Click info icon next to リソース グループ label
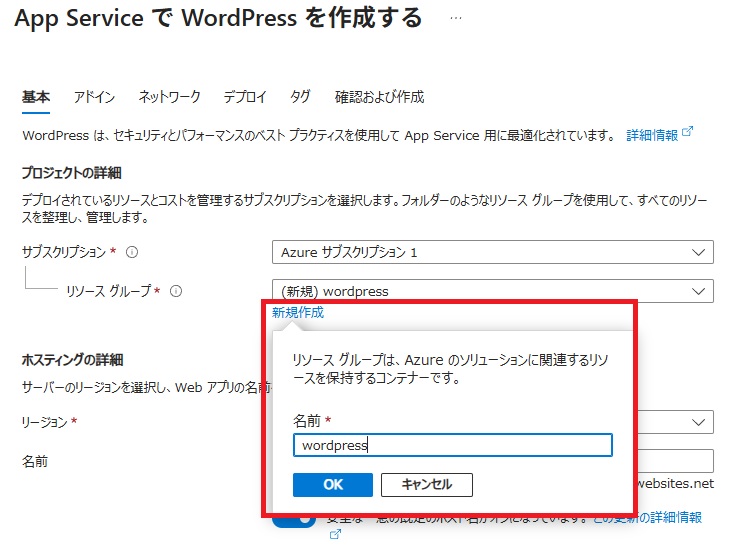This screenshot has width=755, height=560. pos(176,292)
